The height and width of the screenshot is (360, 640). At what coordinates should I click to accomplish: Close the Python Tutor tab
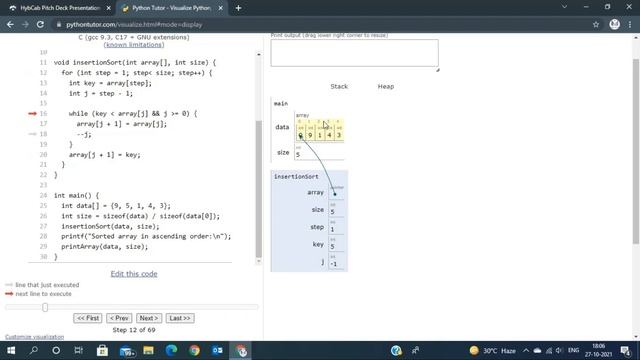[x=220, y=8]
